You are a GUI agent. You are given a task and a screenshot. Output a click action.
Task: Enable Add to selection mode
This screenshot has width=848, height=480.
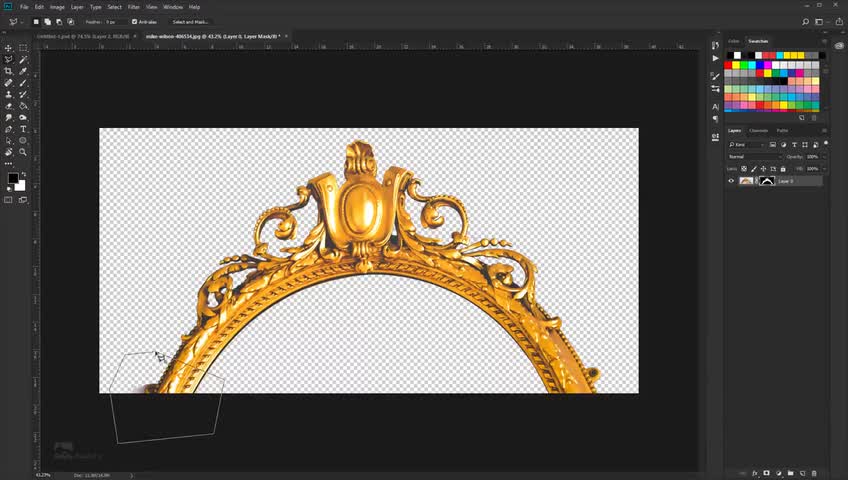(48, 22)
